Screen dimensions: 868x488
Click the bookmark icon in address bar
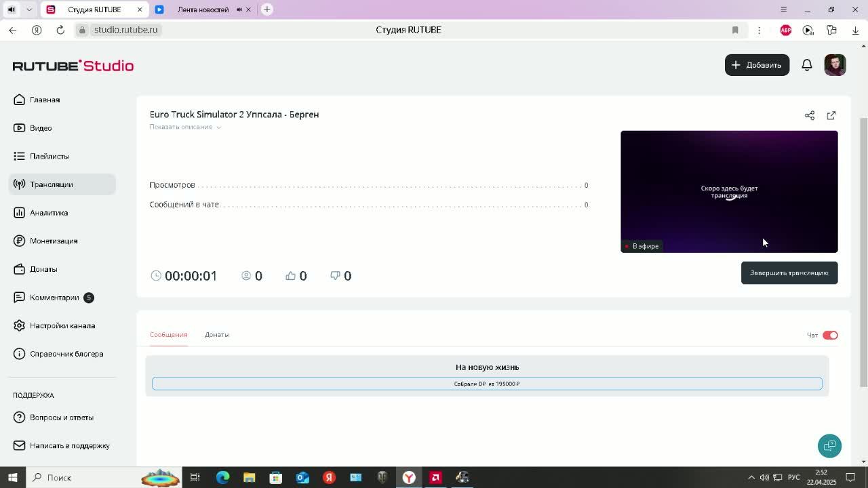pos(735,30)
